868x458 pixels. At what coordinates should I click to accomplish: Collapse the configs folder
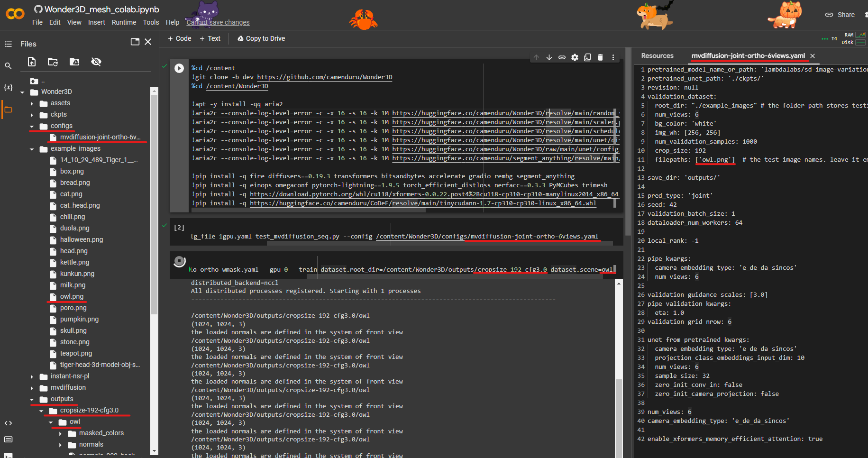(x=32, y=126)
